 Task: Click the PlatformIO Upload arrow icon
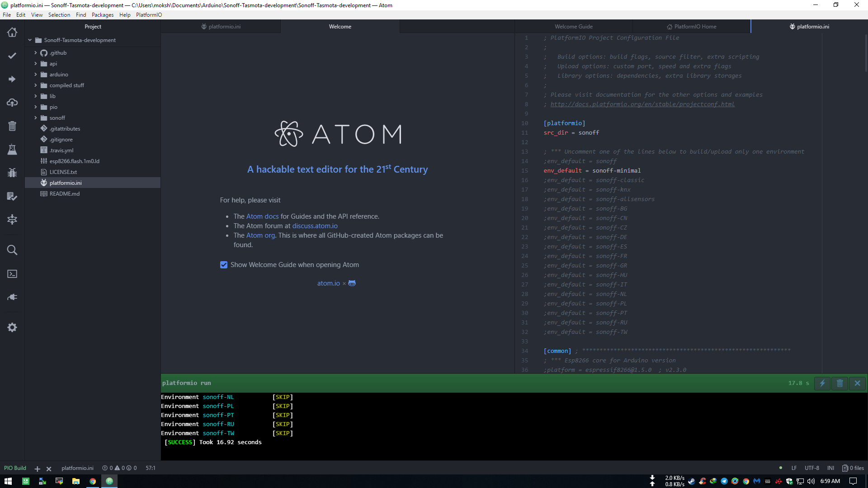point(12,79)
